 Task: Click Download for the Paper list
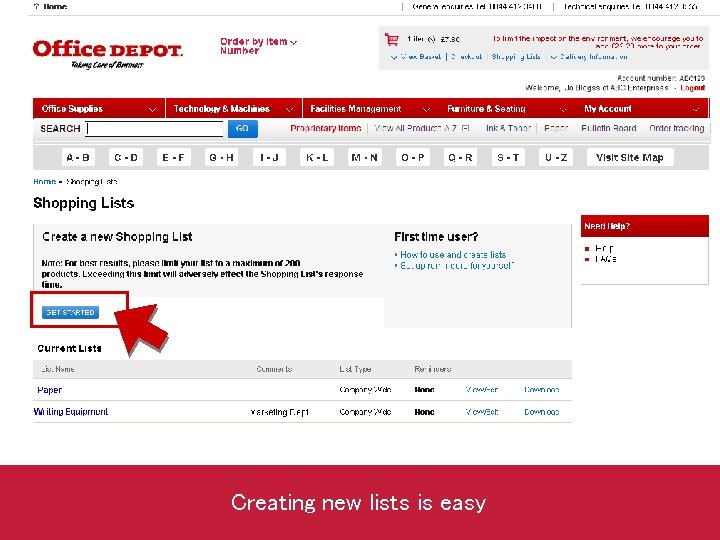click(542, 390)
